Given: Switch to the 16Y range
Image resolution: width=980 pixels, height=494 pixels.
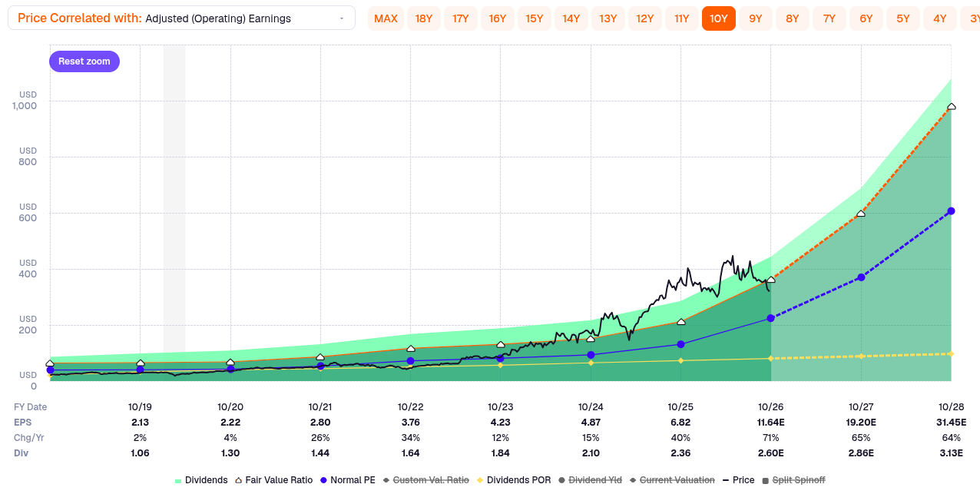Looking at the screenshot, I should 498,18.
